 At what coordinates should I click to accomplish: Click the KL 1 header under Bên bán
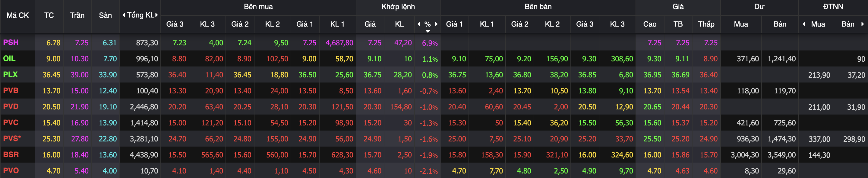coord(487,24)
